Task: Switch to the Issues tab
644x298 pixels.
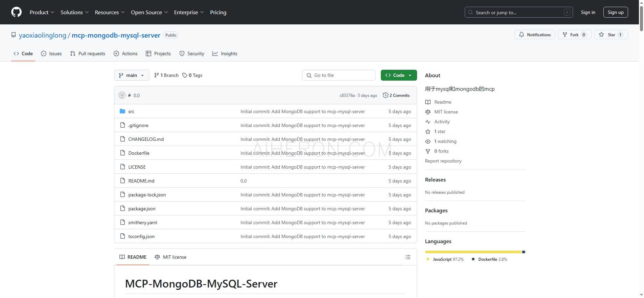Action: pyautogui.click(x=51, y=54)
